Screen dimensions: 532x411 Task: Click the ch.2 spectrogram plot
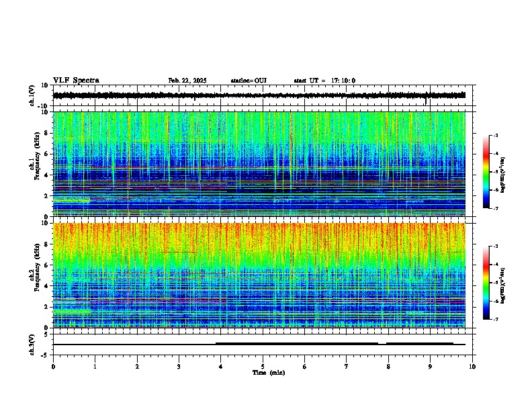pos(259,275)
